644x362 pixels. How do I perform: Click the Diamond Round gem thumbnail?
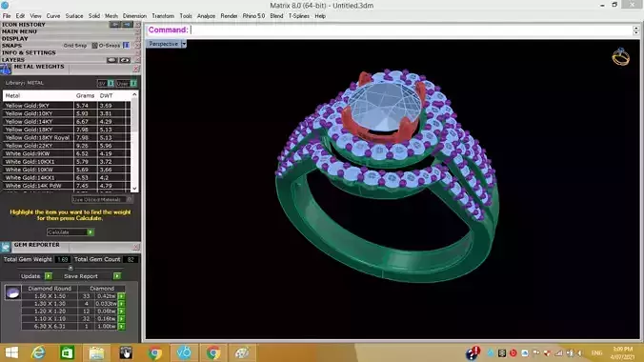point(12,293)
